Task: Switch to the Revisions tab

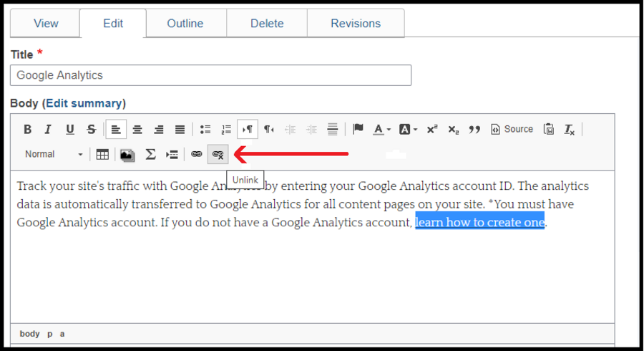Action: (356, 24)
